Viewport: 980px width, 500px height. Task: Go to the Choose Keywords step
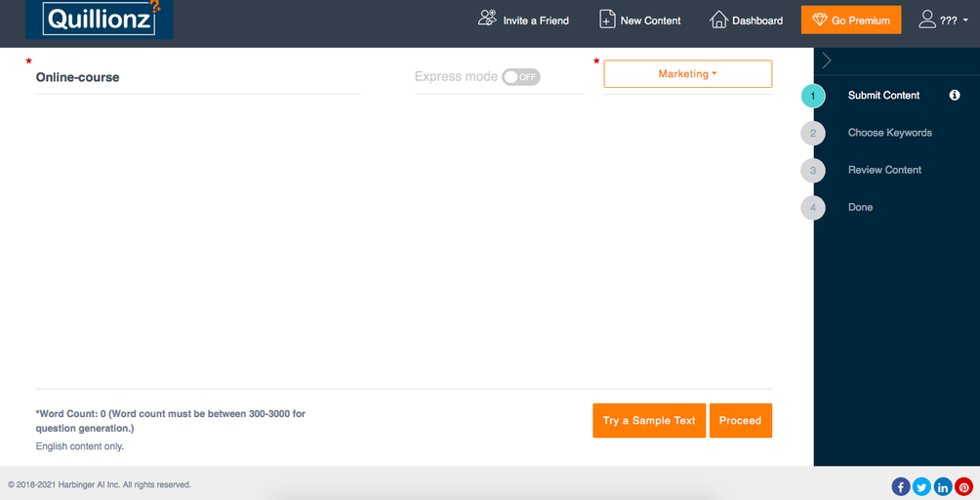click(x=889, y=133)
